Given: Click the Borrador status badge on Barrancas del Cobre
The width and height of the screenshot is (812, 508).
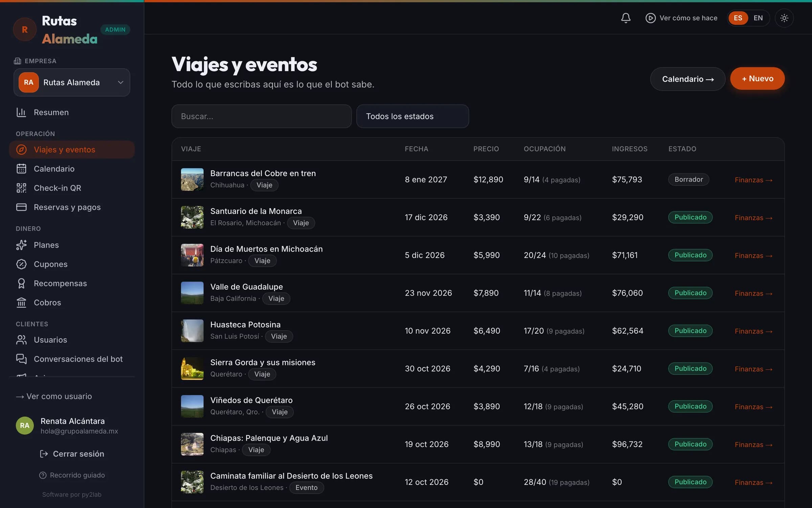Looking at the screenshot, I should [x=689, y=179].
